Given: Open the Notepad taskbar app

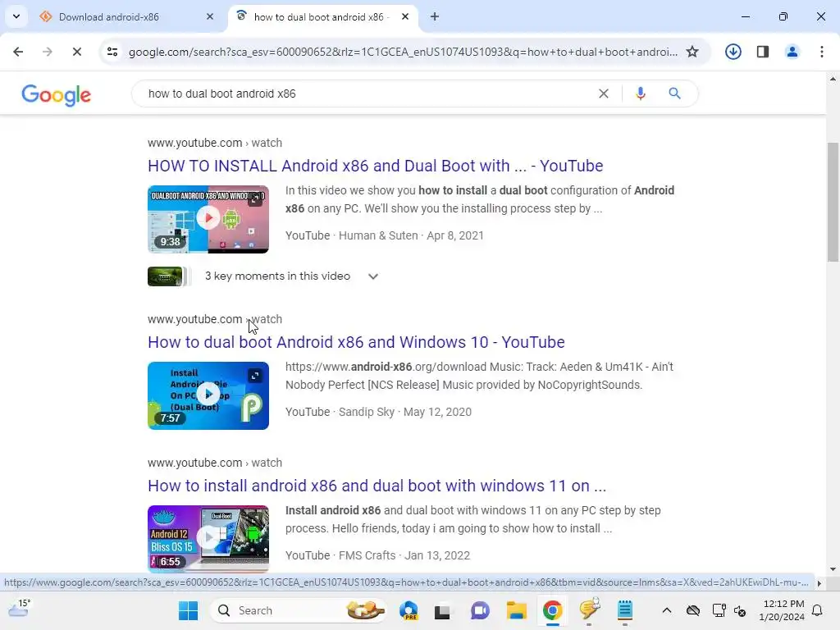Looking at the screenshot, I should [x=624, y=610].
